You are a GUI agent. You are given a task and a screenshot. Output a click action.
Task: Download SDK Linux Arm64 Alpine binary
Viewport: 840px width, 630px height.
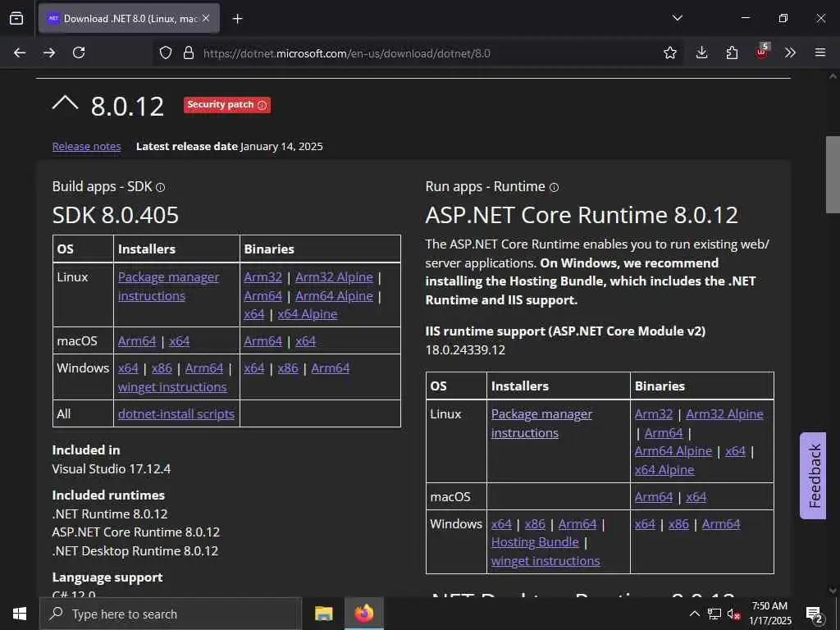tap(334, 295)
